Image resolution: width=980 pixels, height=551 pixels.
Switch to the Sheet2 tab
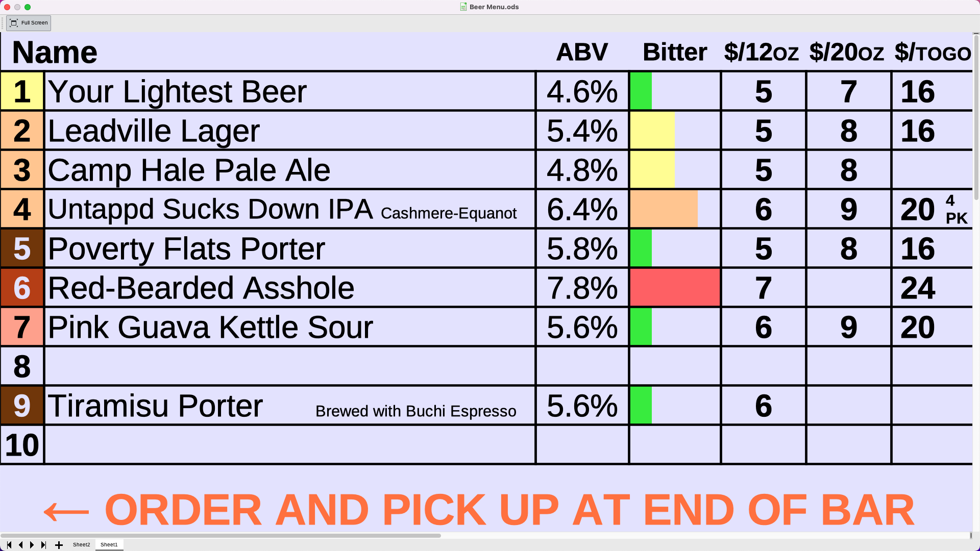(81, 545)
